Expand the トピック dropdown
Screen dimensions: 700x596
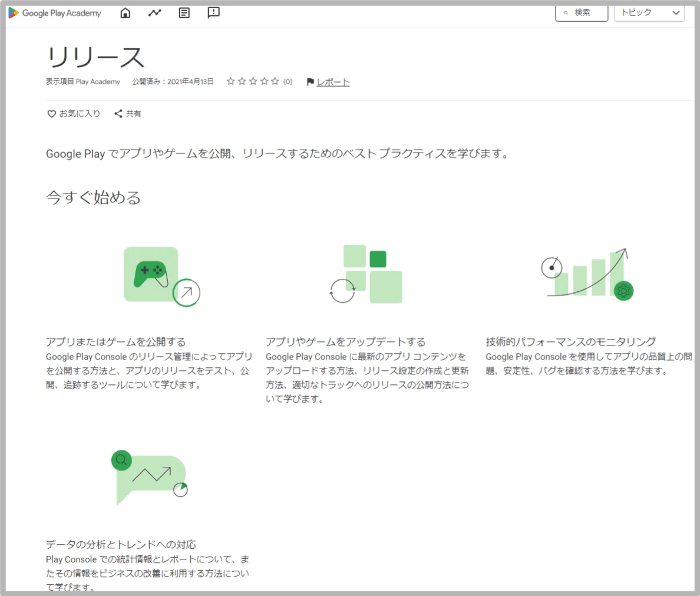649,12
